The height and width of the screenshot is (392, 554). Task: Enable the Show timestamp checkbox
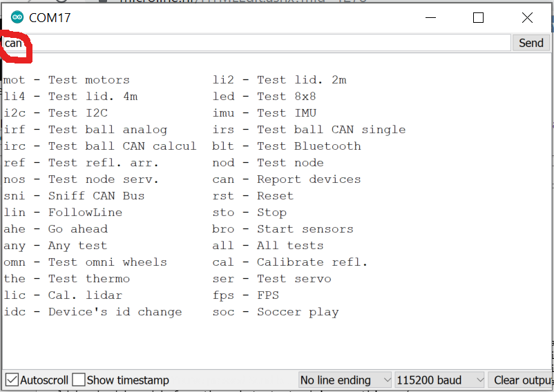tap(79, 380)
